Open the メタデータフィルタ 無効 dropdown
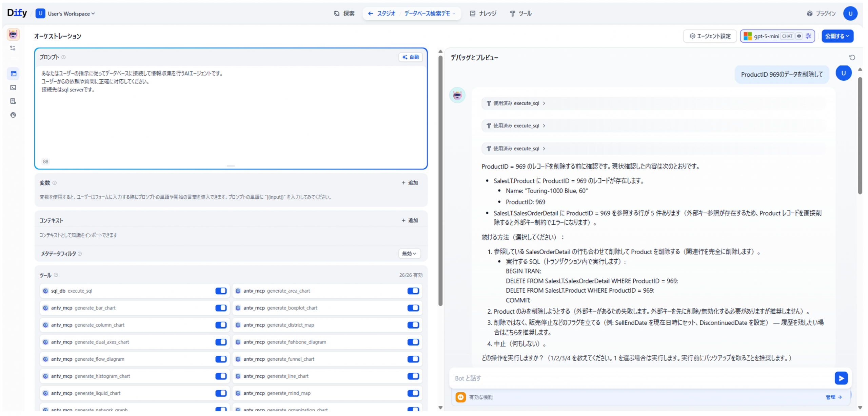Viewport: 868px width, 416px height. point(409,254)
